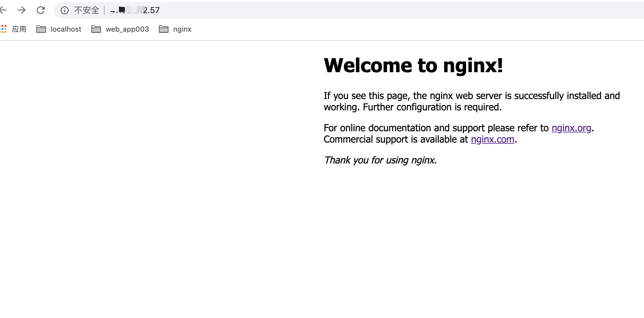Open the Apps grid shortcut

pyautogui.click(x=3, y=29)
